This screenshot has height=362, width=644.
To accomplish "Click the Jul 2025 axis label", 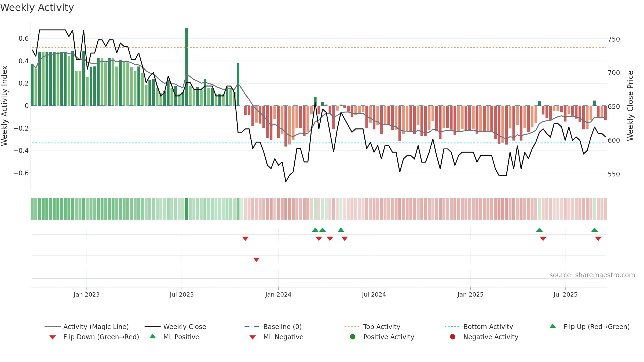I will coord(565,295).
